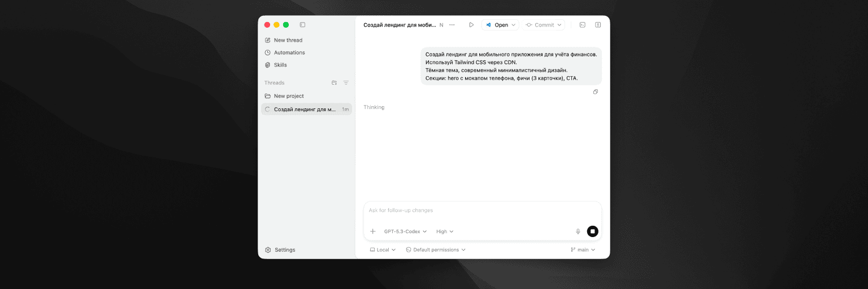868x289 pixels.
Task: Expand the Commit dropdown chevron
Action: pyautogui.click(x=559, y=25)
